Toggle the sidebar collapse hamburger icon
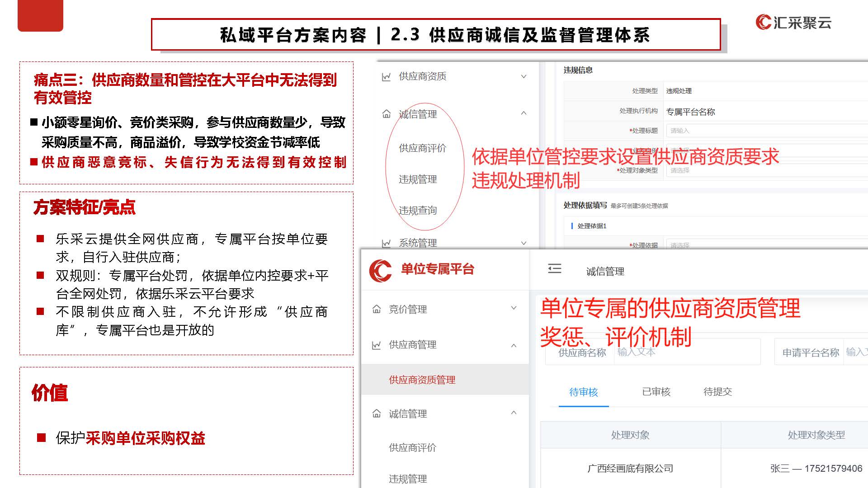This screenshot has height=488, width=868. point(554,269)
